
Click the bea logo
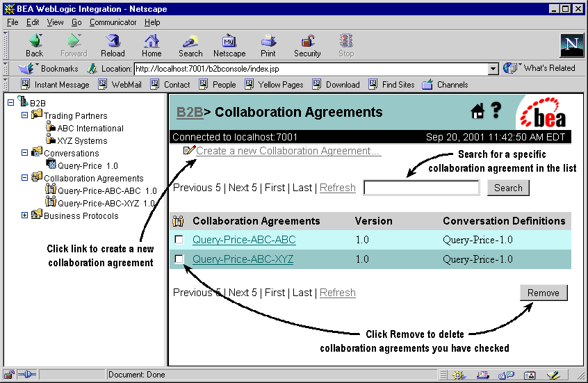tap(544, 113)
